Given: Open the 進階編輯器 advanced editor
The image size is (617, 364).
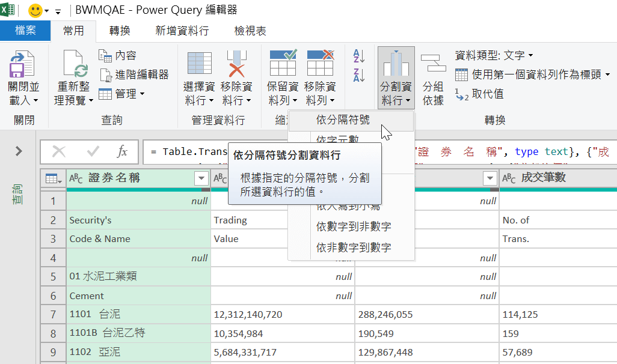Looking at the screenshot, I should click(134, 74).
